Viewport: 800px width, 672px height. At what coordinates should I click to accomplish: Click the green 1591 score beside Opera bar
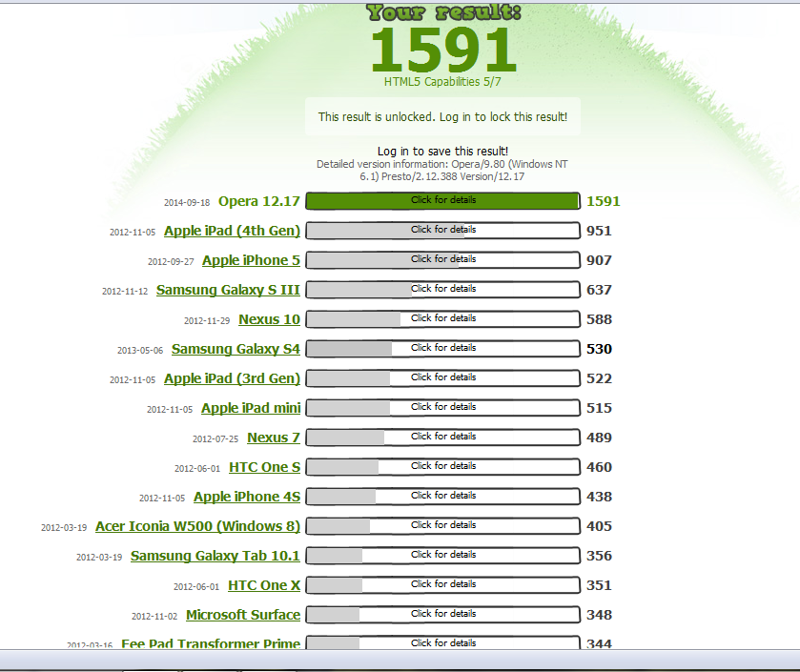(603, 201)
